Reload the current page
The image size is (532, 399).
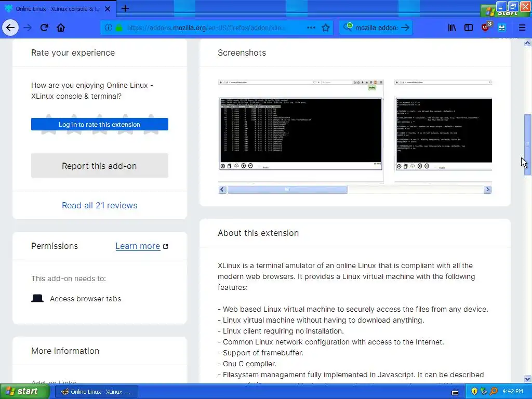(x=44, y=28)
